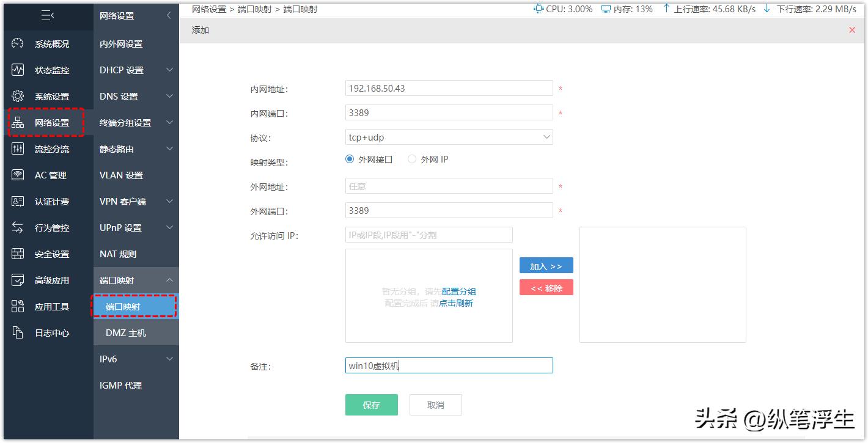Open 系统设置 via its gear icon
Screen dimensions: 868x443
coord(49,96)
